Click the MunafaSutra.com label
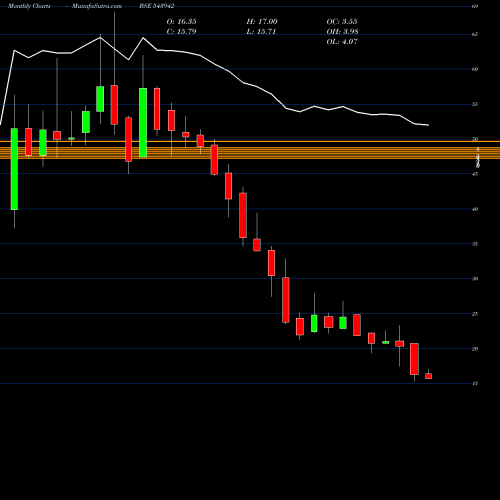 [x=97, y=6]
